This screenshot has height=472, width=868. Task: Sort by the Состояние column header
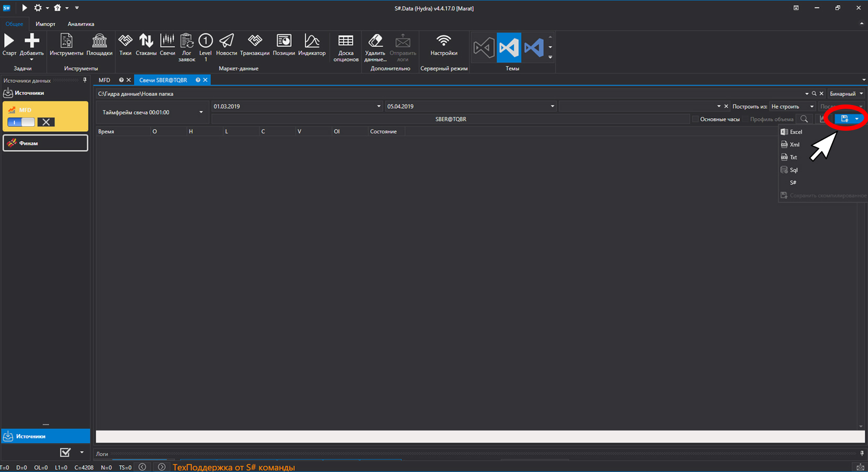point(386,131)
